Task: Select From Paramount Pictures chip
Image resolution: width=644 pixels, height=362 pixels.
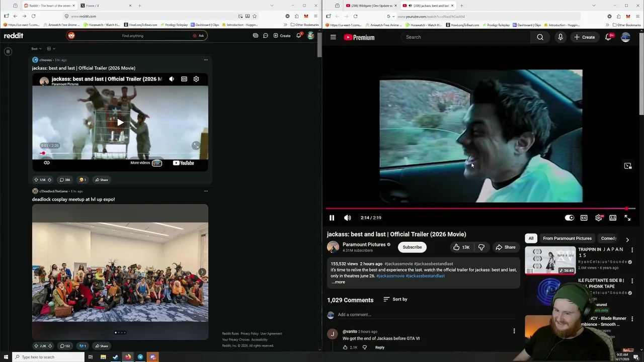Action: pos(567,238)
